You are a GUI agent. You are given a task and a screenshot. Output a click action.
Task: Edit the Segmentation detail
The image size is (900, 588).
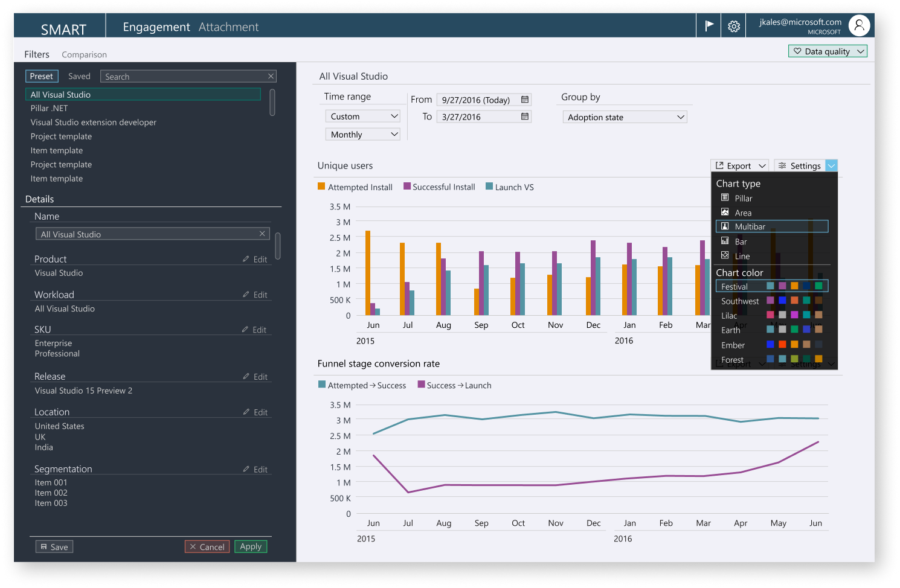[255, 469]
